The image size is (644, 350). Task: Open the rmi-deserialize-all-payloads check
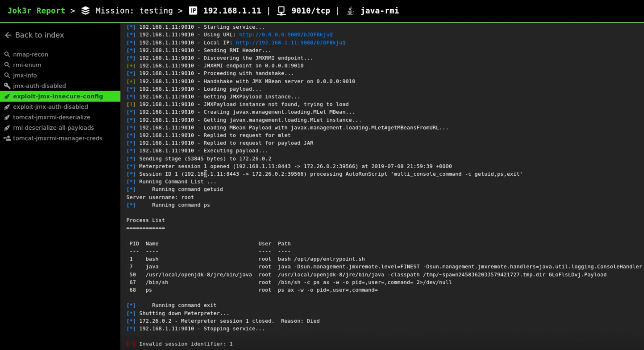coord(53,128)
